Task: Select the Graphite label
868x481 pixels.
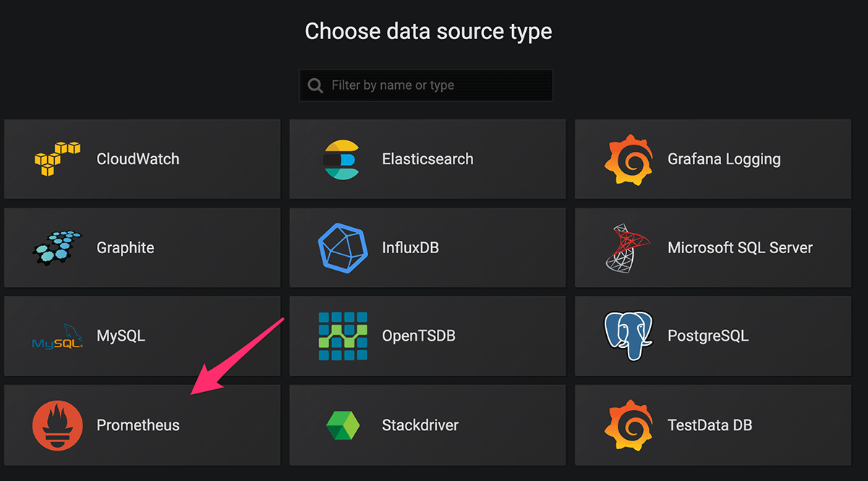Action: pos(125,247)
